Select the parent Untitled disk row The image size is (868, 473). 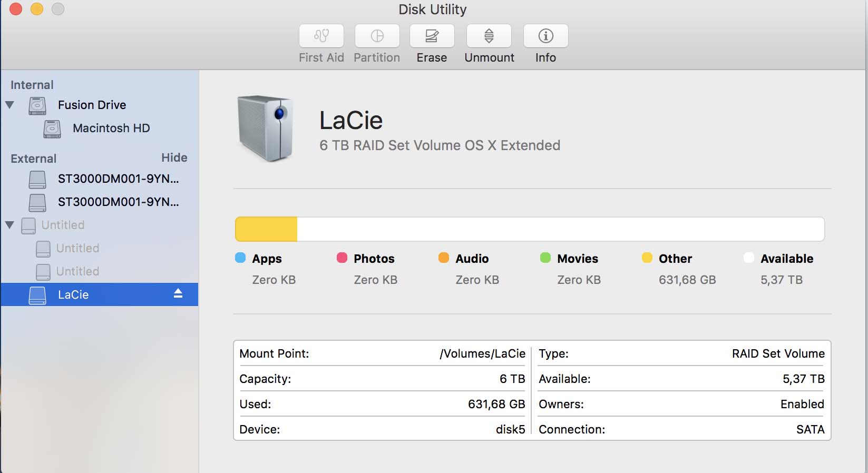click(100, 225)
